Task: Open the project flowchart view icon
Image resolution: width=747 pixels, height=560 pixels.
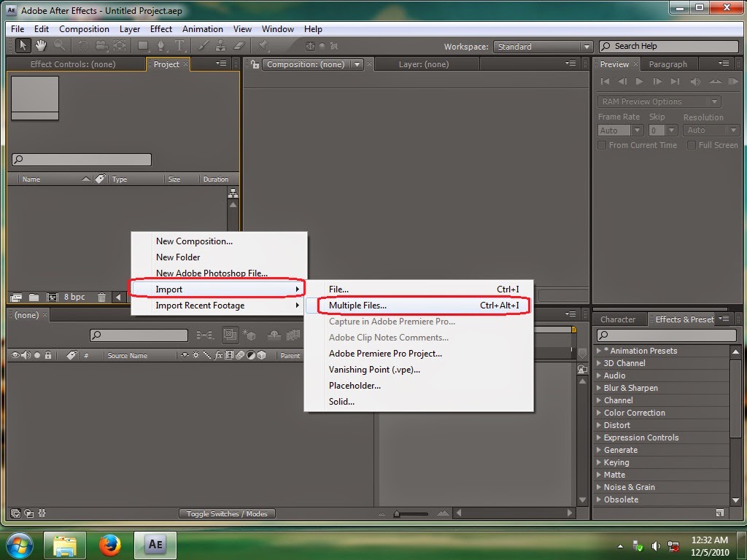Action: point(233,192)
